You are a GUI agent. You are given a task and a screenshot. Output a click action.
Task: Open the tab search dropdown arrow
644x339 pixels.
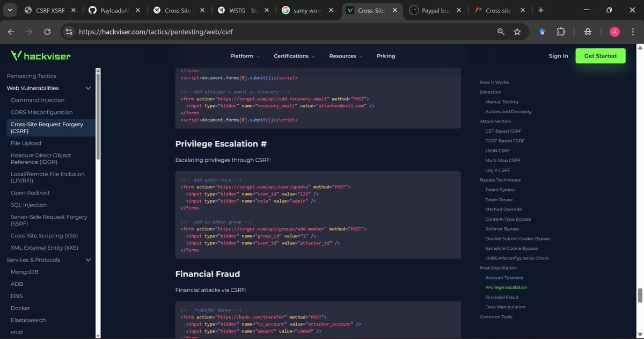[x=11, y=10]
